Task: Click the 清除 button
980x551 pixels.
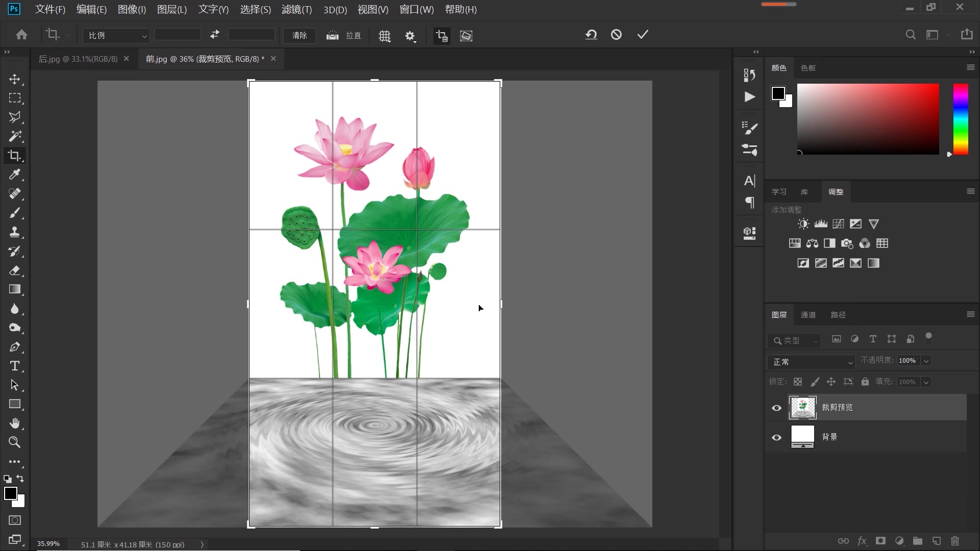Action: [300, 35]
